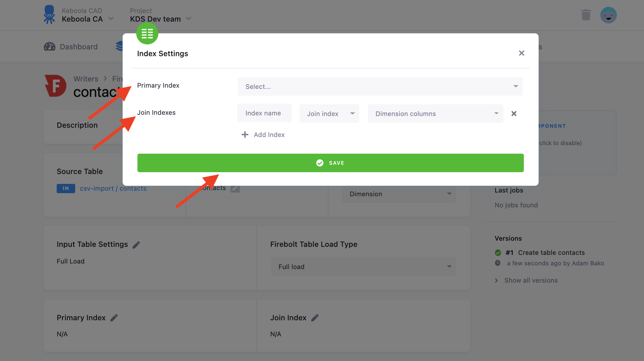Edit the Join Index pencil icon
The height and width of the screenshot is (361, 644).
(x=315, y=318)
